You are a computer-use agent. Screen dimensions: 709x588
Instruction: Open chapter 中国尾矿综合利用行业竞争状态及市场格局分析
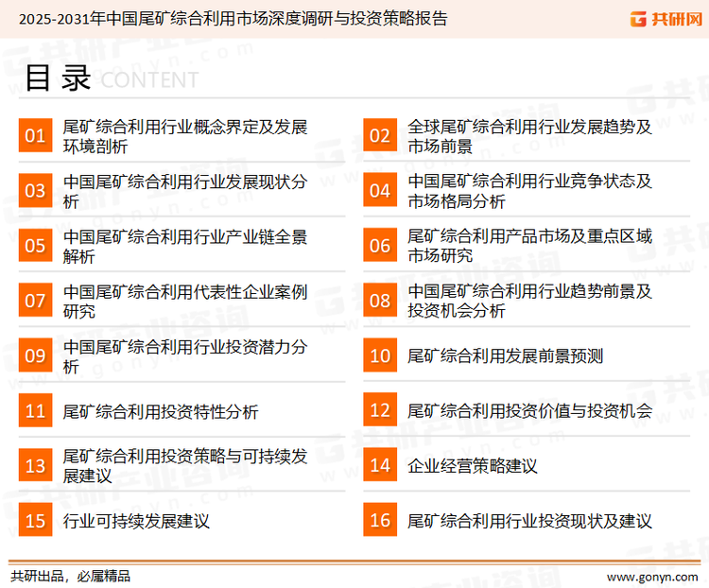tap(529, 191)
